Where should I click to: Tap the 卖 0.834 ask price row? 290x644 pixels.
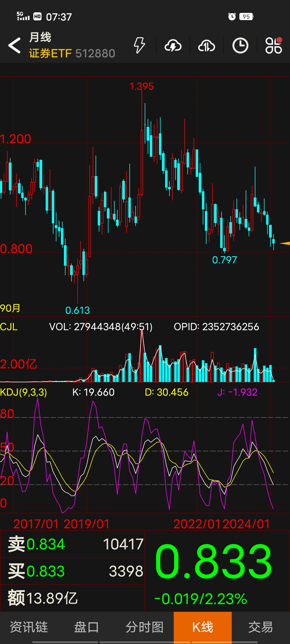[x=73, y=544]
